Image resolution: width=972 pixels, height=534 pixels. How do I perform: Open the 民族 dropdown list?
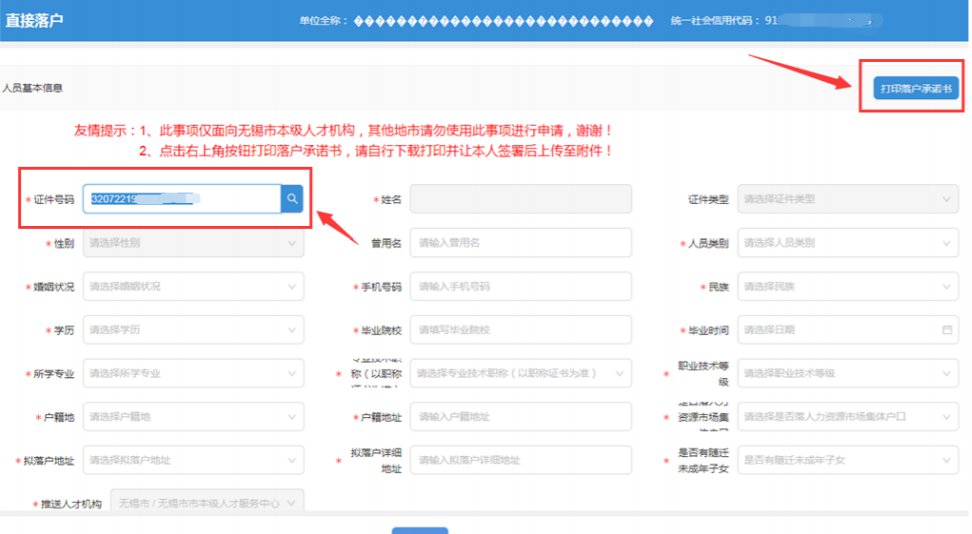point(847,286)
